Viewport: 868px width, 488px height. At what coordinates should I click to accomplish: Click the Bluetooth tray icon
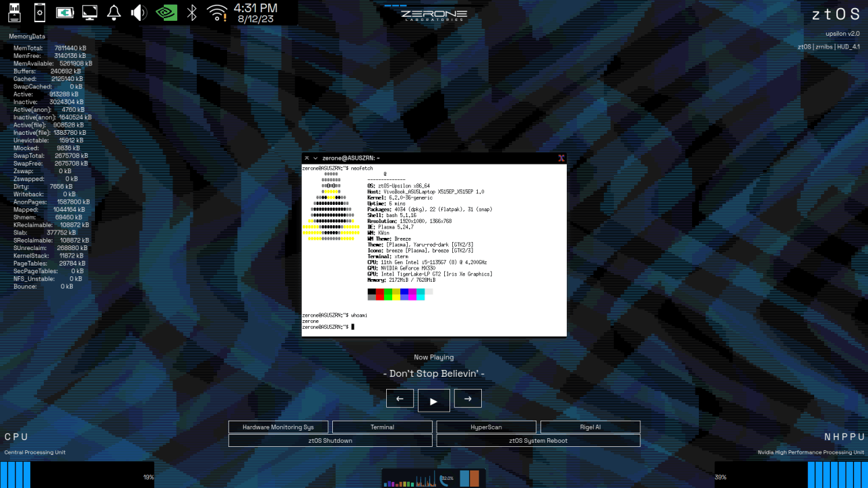(191, 12)
